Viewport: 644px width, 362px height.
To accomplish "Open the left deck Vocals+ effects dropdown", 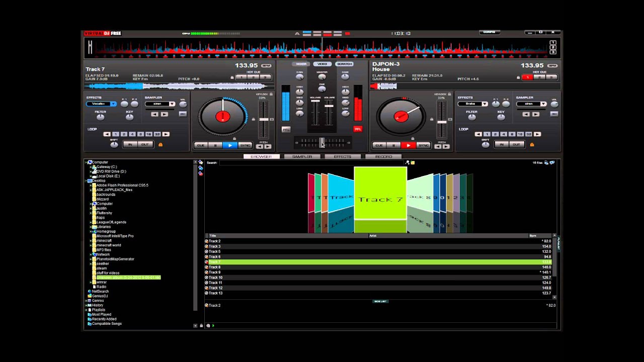I will point(113,104).
